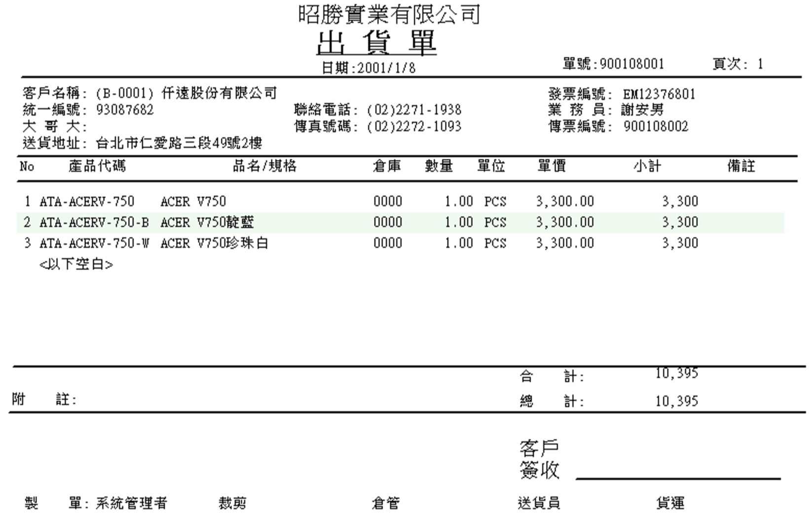Click the 出貨單 document title

[x=376, y=43]
